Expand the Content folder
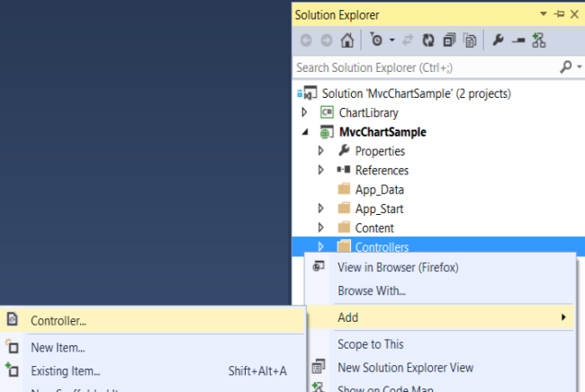 point(321,227)
